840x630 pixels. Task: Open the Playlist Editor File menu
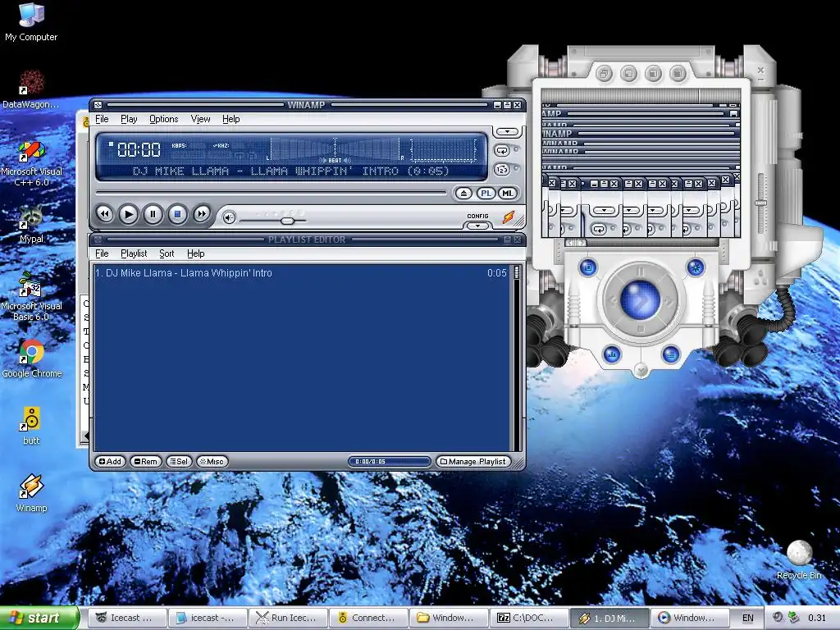click(102, 253)
